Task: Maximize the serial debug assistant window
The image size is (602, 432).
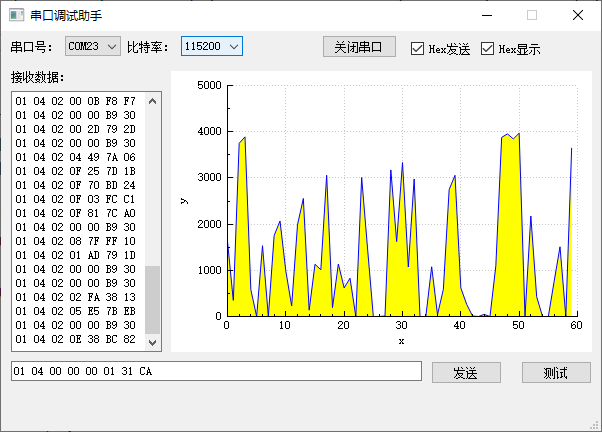Action: (x=532, y=16)
